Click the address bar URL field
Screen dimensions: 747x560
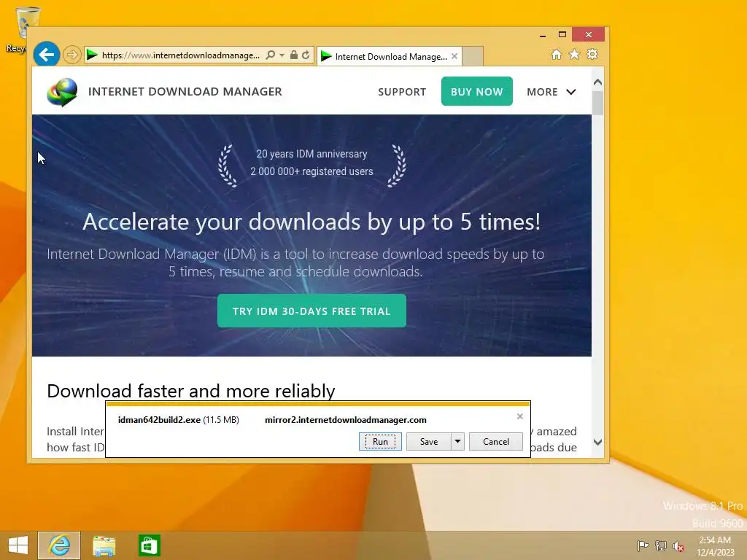click(181, 55)
